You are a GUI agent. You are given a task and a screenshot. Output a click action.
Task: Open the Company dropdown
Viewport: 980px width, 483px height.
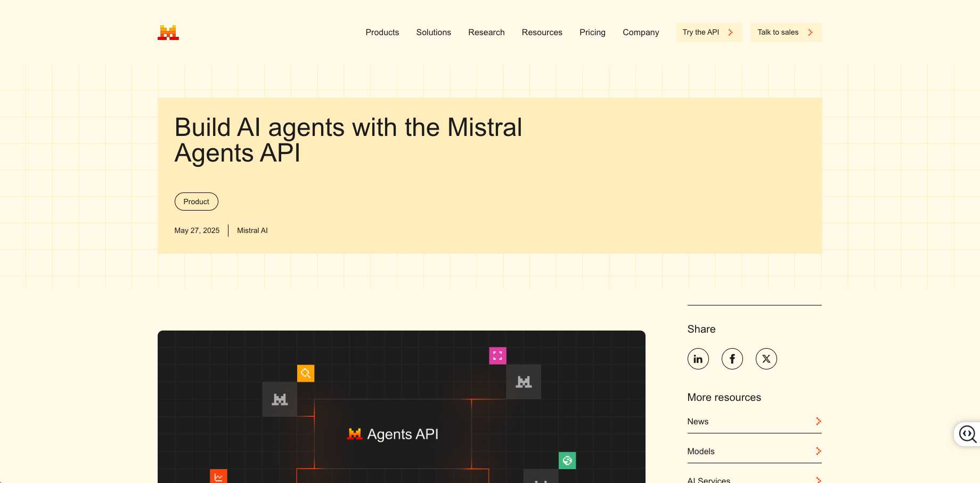pos(640,32)
